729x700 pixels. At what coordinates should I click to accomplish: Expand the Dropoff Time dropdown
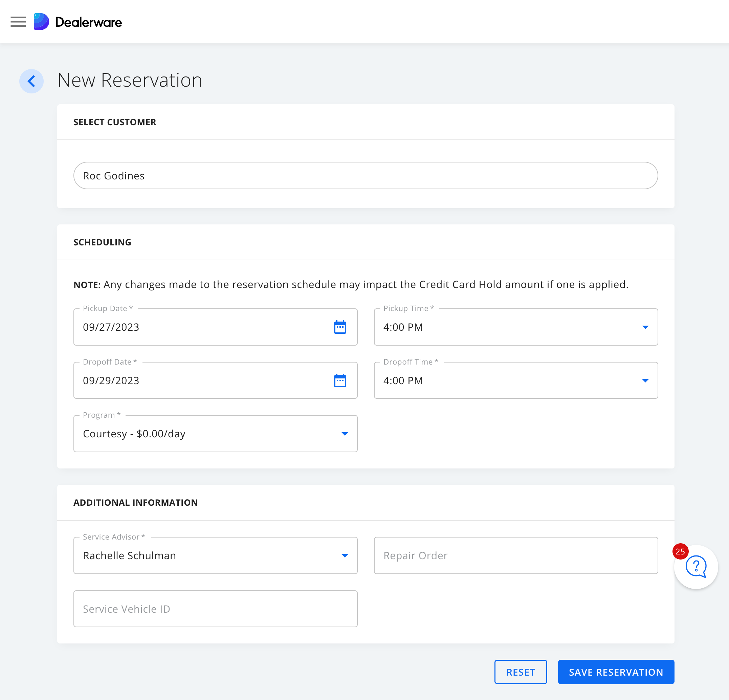(x=515, y=380)
